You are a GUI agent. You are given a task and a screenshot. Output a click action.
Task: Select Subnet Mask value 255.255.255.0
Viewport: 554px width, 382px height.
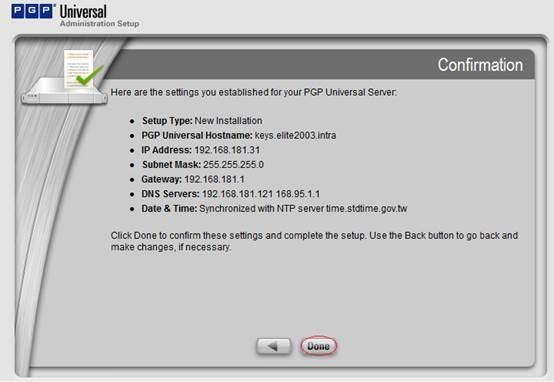tap(233, 165)
